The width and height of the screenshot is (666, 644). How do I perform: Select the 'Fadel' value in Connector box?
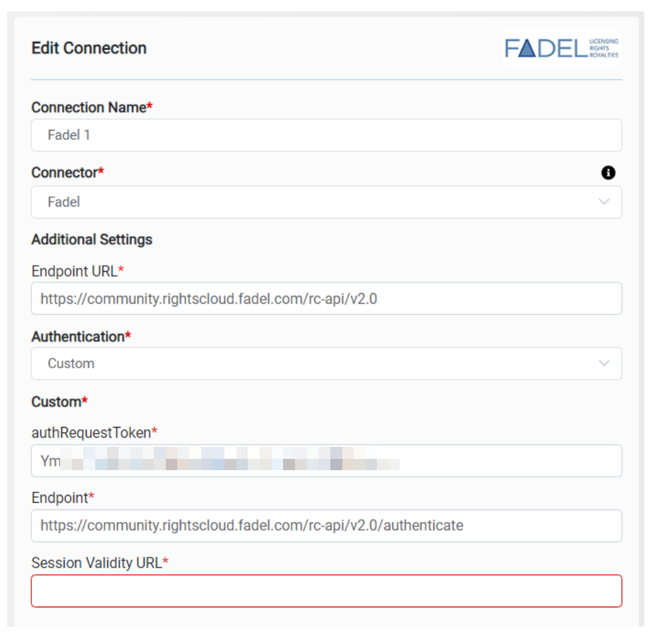(x=64, y=202)
